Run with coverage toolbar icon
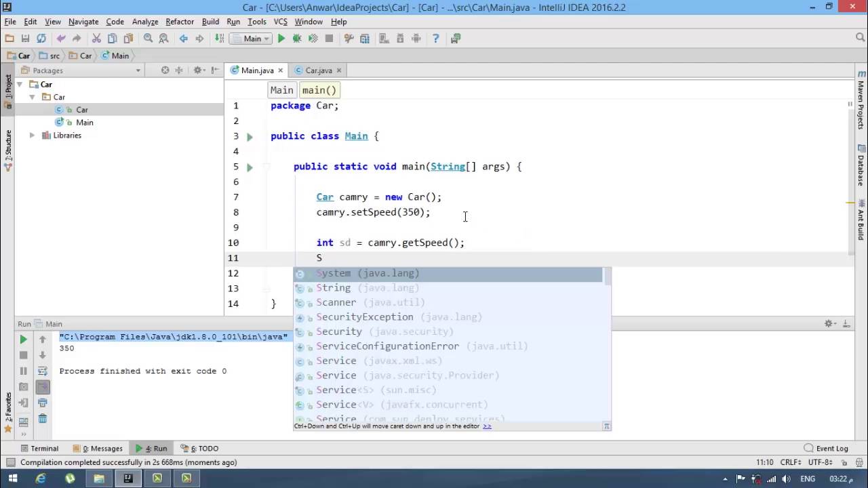This screenshot has height=488, width=868. (x=313, y=39)
